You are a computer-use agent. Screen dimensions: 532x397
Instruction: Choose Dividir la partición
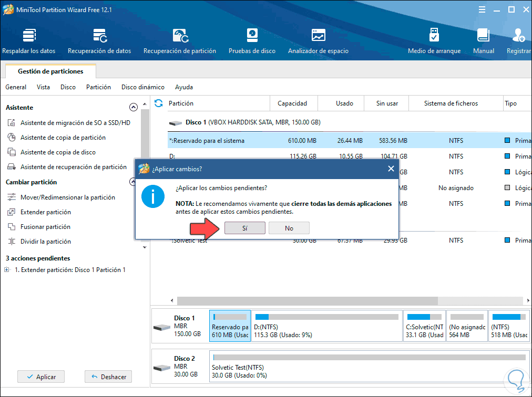39,242
